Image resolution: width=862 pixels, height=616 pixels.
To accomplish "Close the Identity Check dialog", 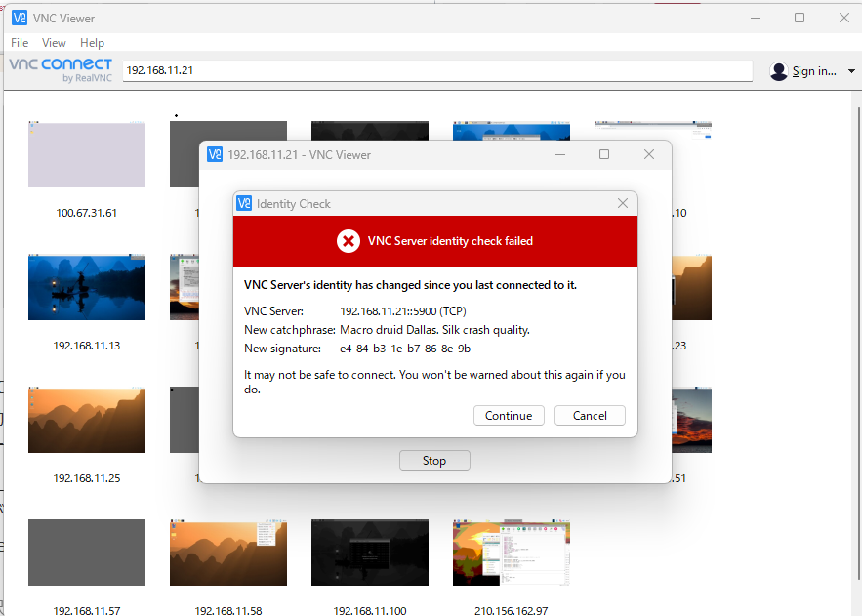I will point(622,203).
